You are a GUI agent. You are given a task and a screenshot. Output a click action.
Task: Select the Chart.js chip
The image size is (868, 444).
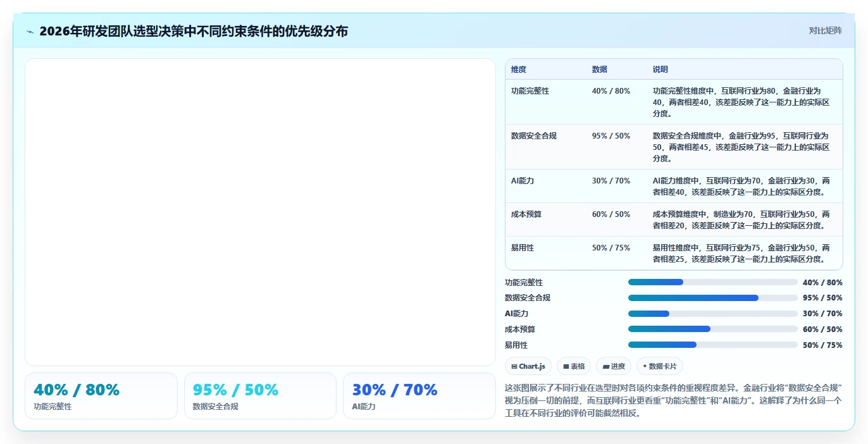click(x=528, y=366)
